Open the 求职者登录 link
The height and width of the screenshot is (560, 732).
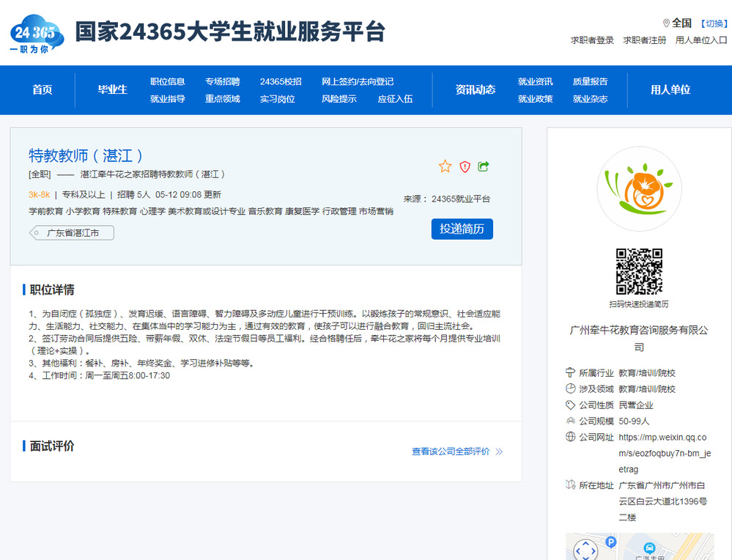592,40
